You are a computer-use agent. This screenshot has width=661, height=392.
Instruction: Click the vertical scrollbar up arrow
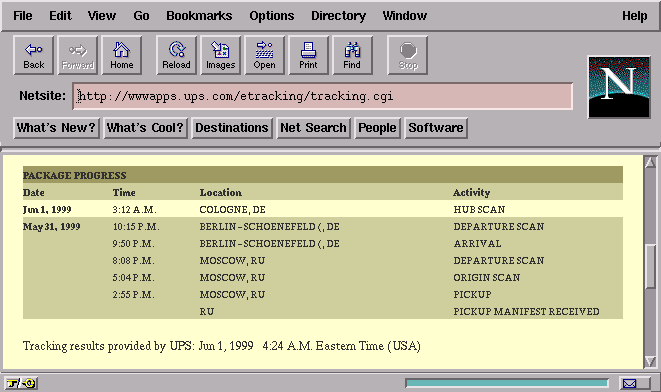pos(650,162)
